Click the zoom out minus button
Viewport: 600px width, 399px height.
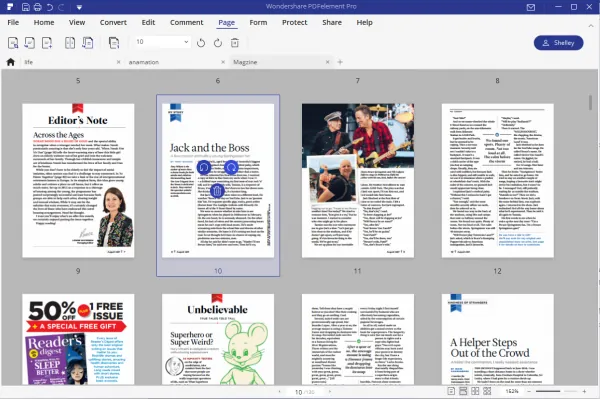pos(529,391)
